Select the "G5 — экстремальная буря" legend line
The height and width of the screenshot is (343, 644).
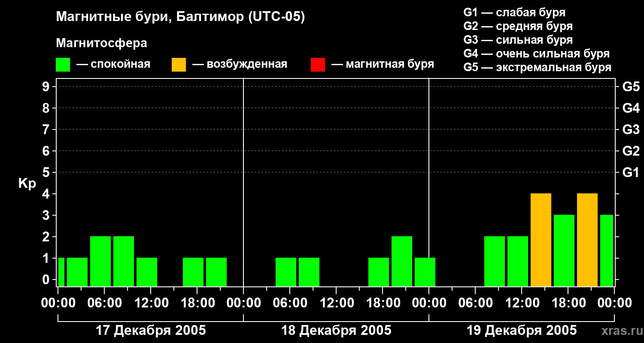(x=538, y=67)
